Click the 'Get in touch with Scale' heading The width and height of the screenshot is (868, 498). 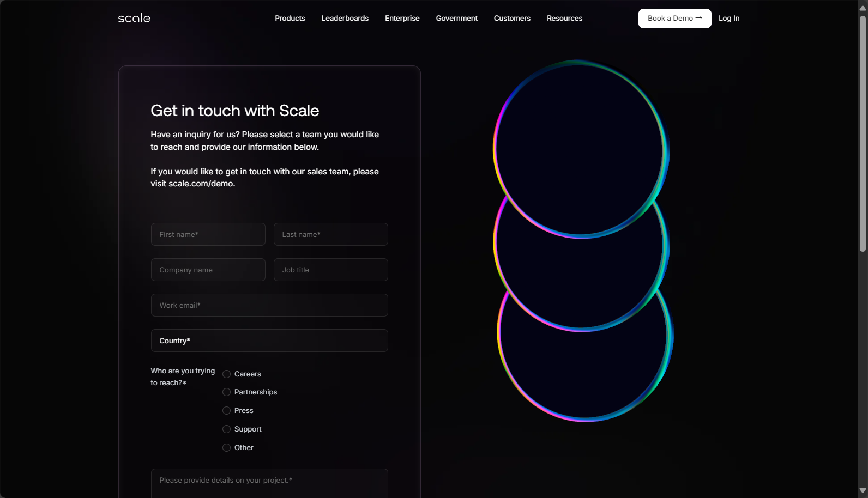point(235,111)
